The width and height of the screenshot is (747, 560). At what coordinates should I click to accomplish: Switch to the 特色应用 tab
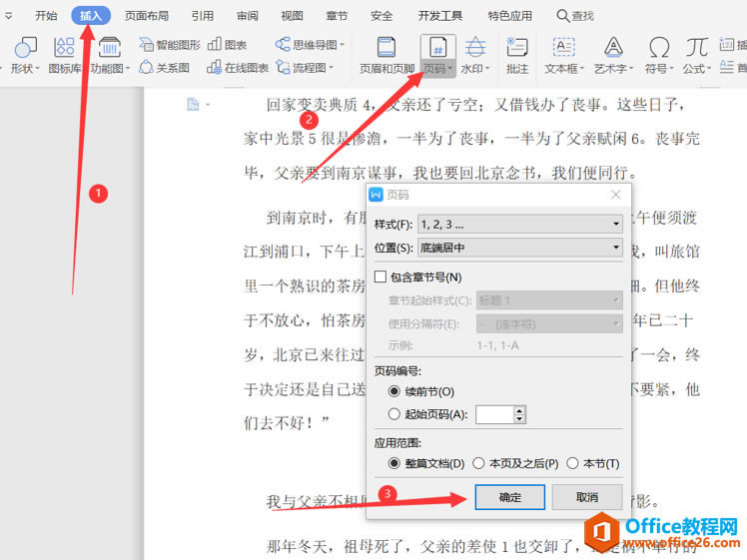tap(509, 16)
